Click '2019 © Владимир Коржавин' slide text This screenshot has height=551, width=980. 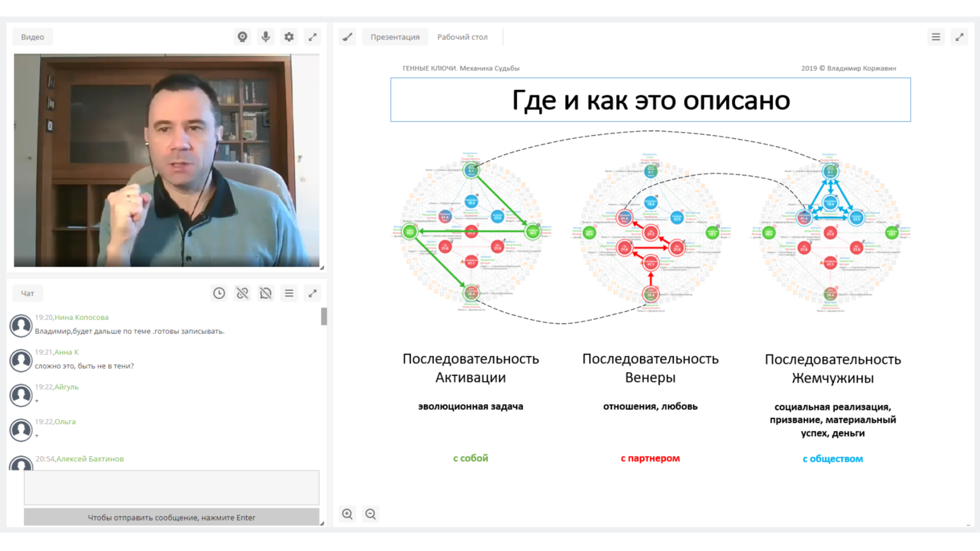[x=848, y=68]
